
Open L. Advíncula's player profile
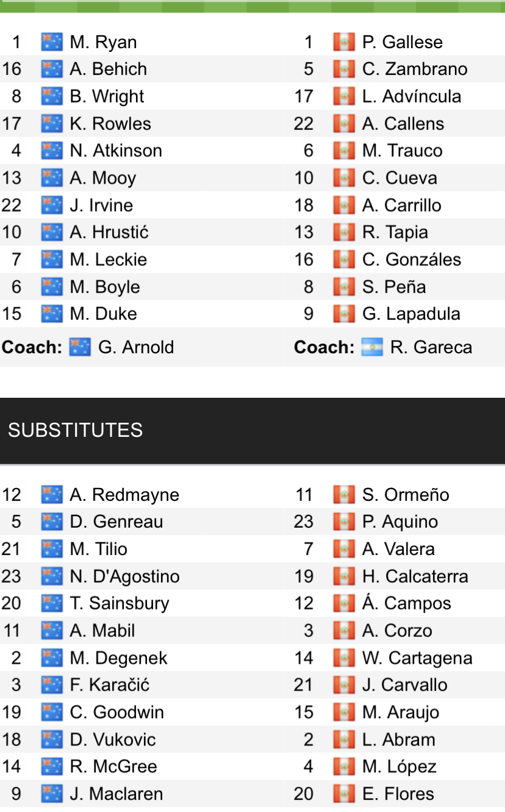(412, 96)
